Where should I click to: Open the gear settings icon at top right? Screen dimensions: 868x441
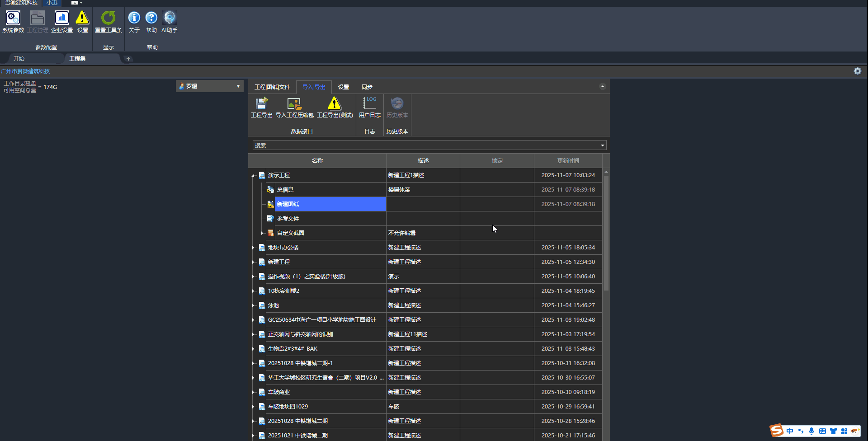point(857,71)
